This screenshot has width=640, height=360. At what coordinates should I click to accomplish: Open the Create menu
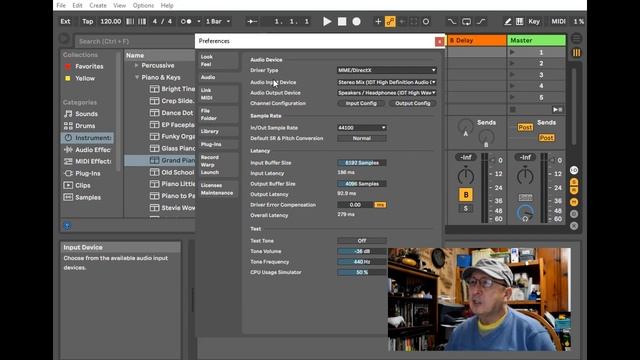(98, 5)
